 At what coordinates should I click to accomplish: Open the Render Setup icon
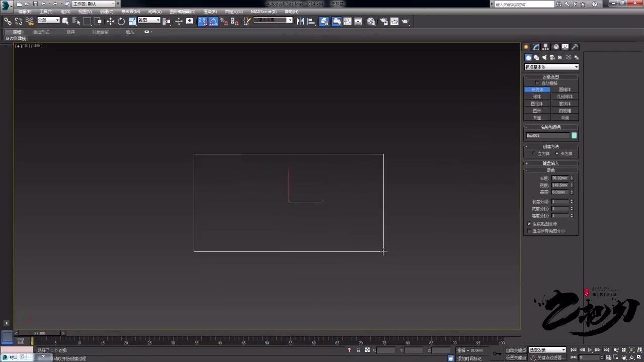click(x=384, y=21)
